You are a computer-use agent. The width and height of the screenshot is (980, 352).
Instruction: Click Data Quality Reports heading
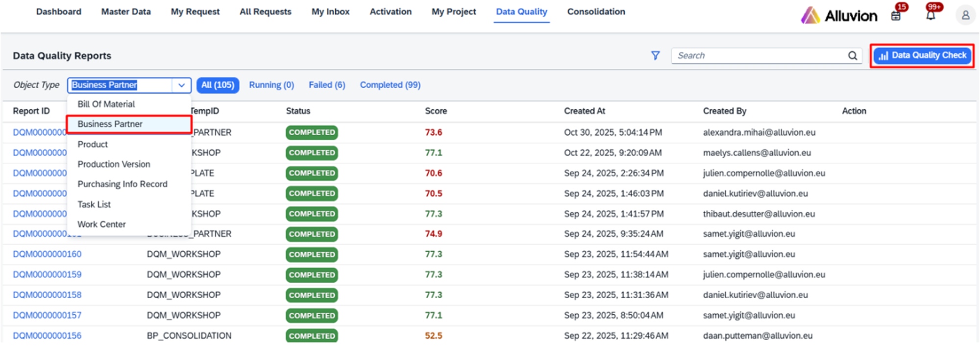tap(62, 56)
